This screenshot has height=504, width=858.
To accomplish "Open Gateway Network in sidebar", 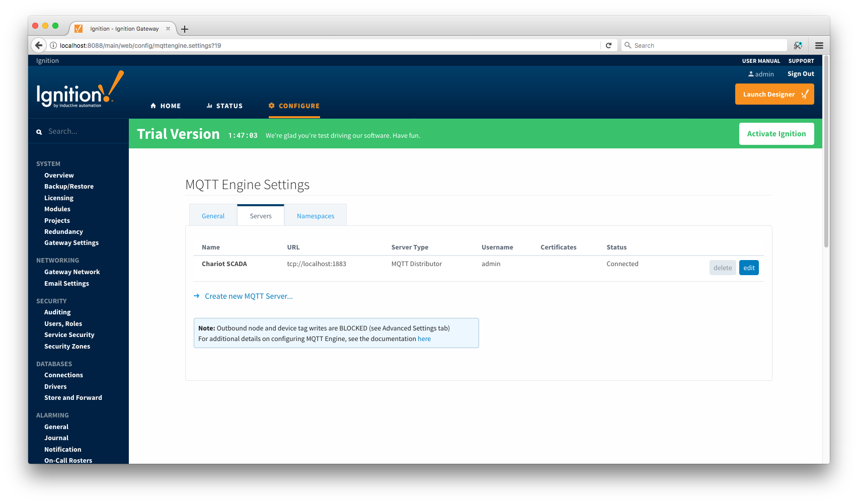I will [x=72, y=272].
